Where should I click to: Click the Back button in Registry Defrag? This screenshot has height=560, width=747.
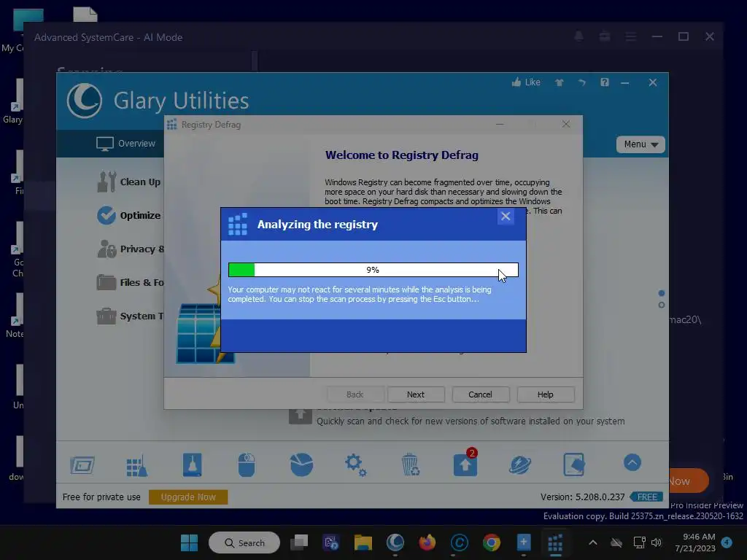(355, 394)
